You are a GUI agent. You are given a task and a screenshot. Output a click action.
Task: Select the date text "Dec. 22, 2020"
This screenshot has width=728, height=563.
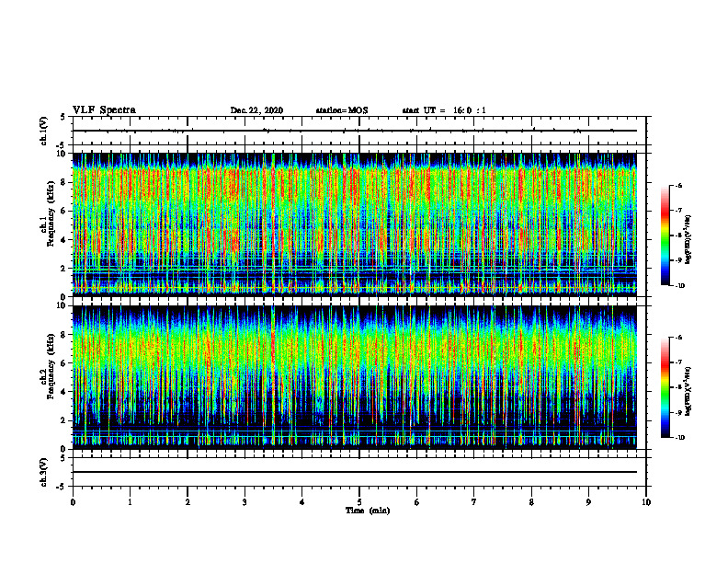pos(256,110)
